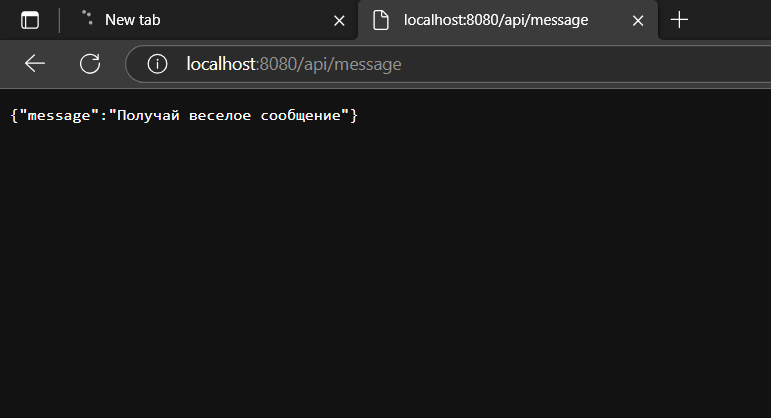
Task: Select the localhost:8080/api/message tab title
Action: point(495,20)
